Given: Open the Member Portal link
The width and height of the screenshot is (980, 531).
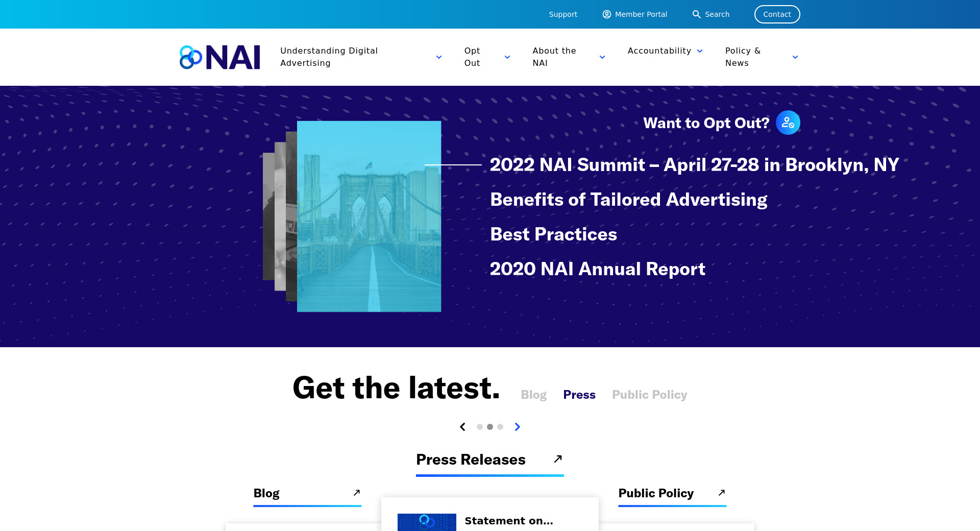Looking at the screenshot, I should 641,14.
